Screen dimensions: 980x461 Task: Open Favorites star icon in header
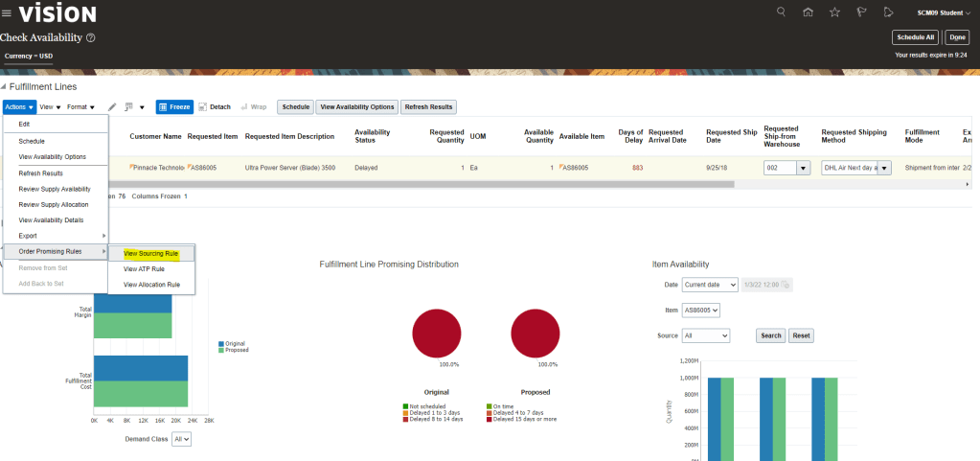tap(834, 12)
